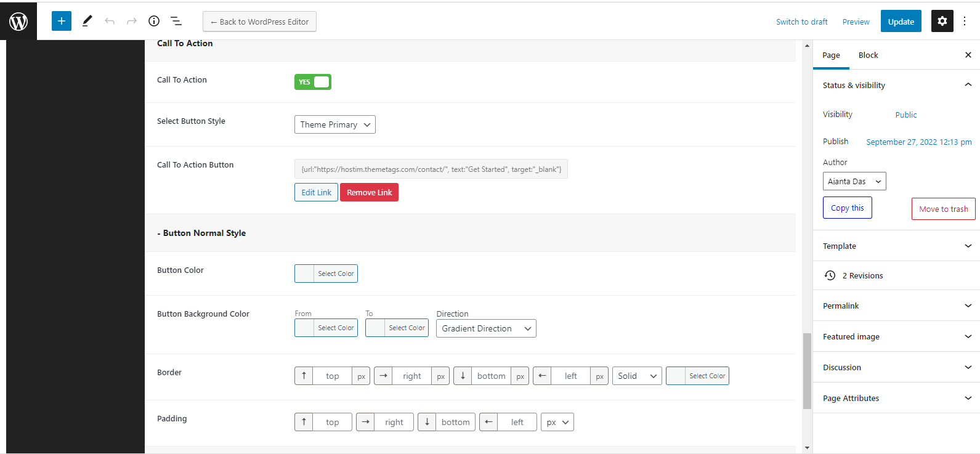Click the Undo arrow icon
Viewport: 980px width, 454px height.
110,21
